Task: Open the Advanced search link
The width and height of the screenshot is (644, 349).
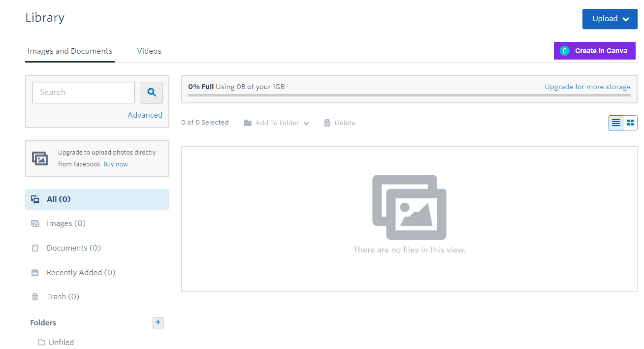Action: 145,115
